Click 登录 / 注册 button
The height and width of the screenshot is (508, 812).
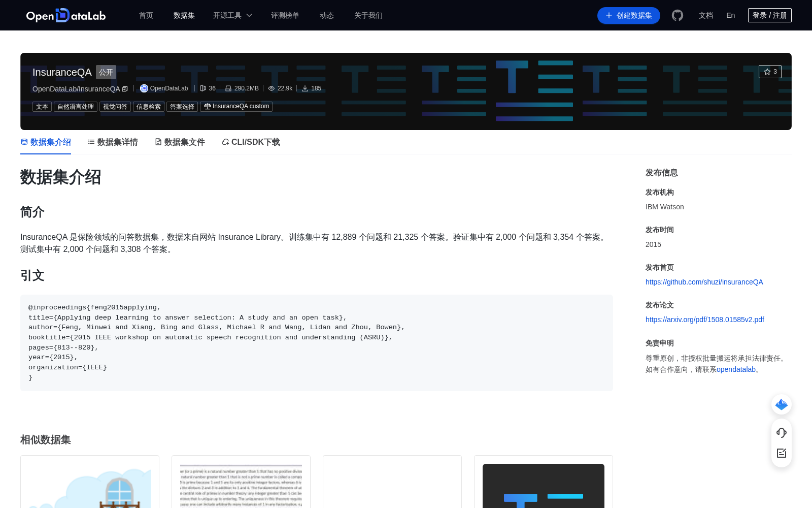(x=770, y=15)
